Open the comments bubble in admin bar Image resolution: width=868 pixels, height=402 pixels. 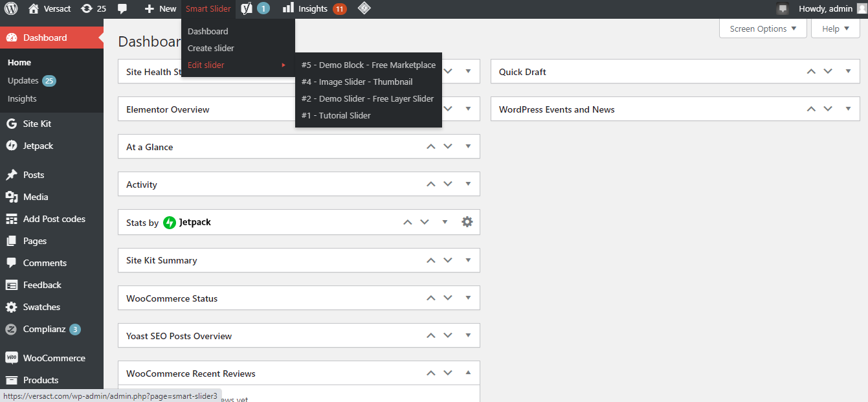coord(122,8)
